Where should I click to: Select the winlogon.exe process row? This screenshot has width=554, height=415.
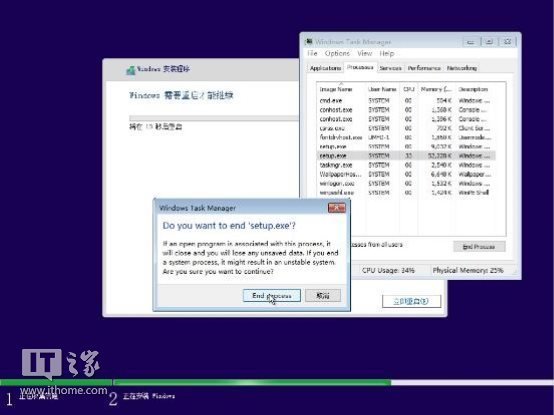click(406, 183)
